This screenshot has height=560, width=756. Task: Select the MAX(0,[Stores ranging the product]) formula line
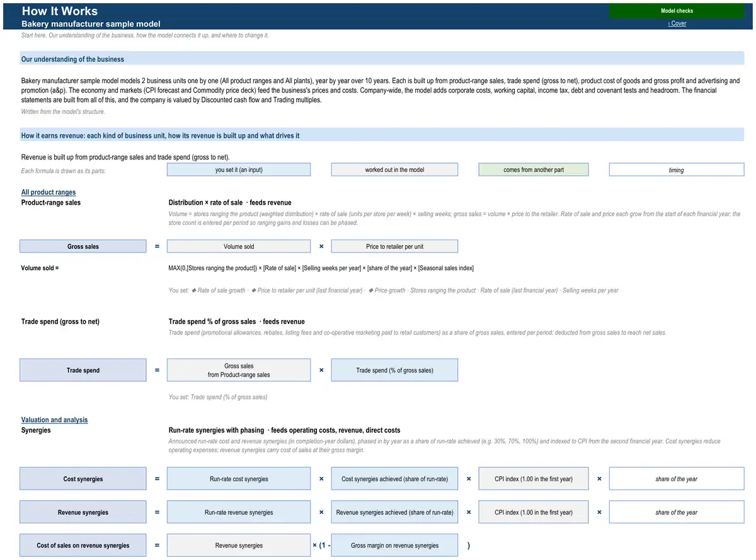tap(321, 268)
